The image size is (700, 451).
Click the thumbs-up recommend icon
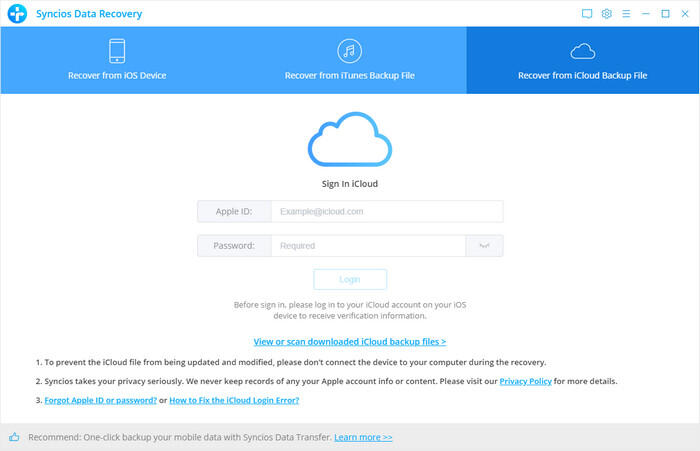click(14, 437)
